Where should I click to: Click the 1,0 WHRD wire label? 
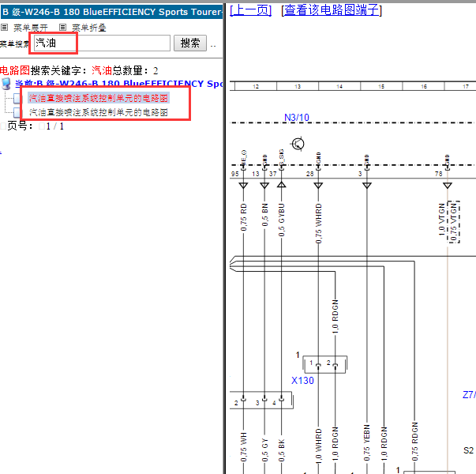pyautogui.click(x=318, y=446)
